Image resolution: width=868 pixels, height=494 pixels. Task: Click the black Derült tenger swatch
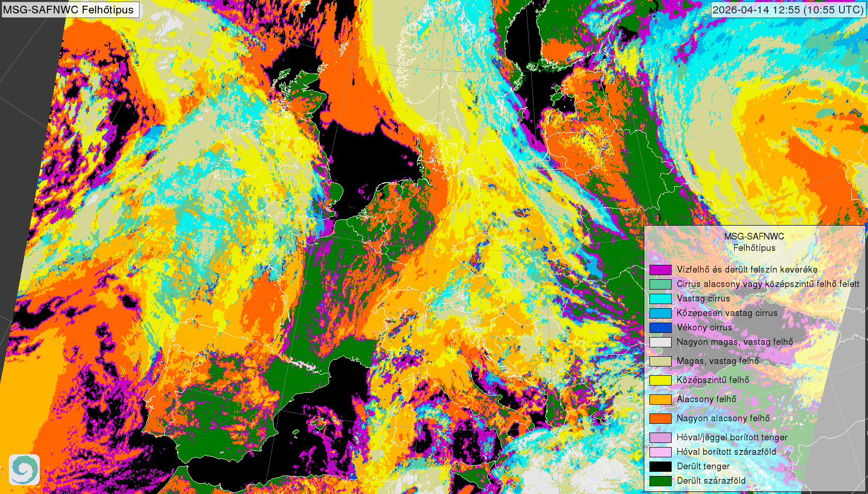pyautogui.click(x=660, y=466)
